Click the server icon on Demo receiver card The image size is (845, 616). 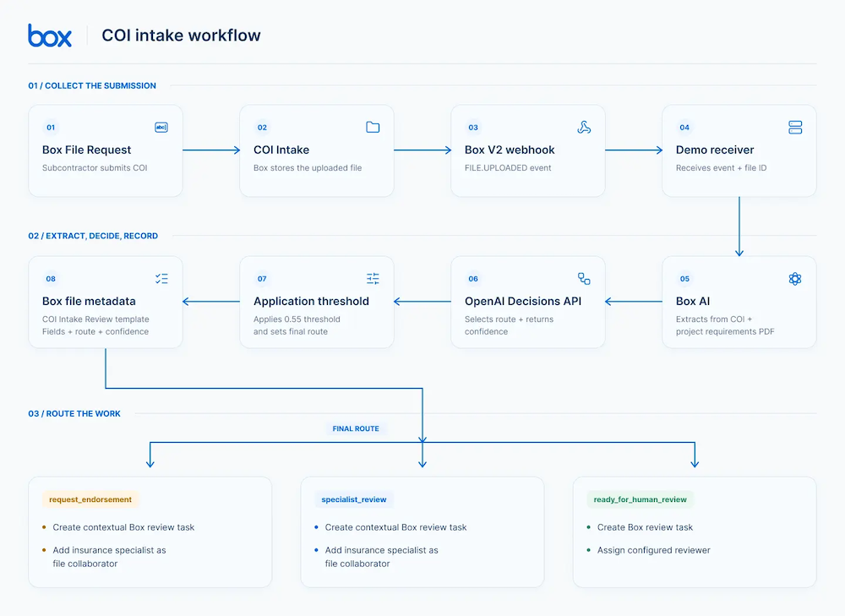coord(795,128)
